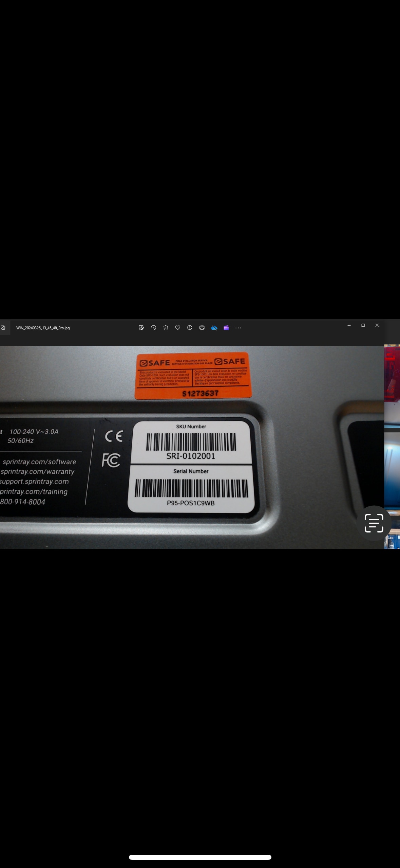This screenshot has height=868, width=400.
Task: Click the Serial Number label heading
Action: pos(191,471)
